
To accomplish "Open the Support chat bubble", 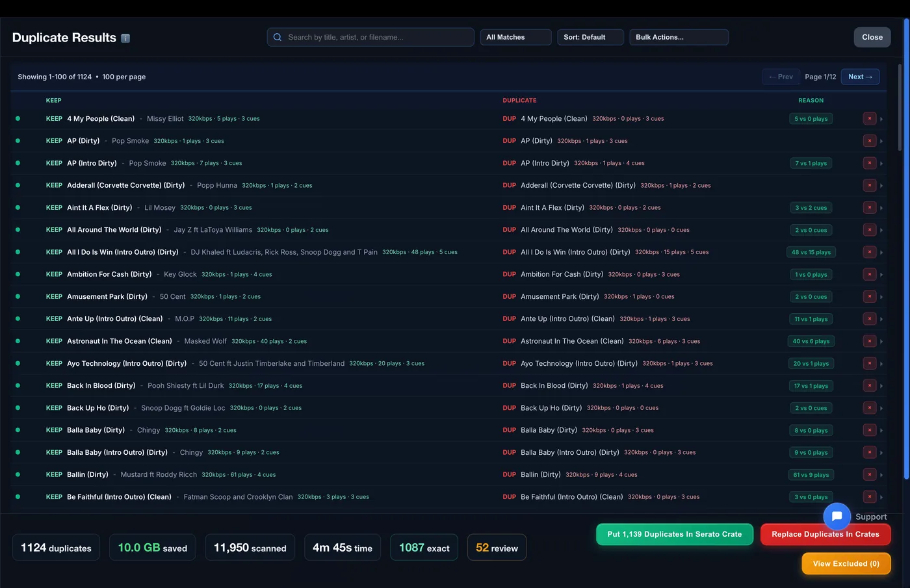I will [x=837, y=517].
